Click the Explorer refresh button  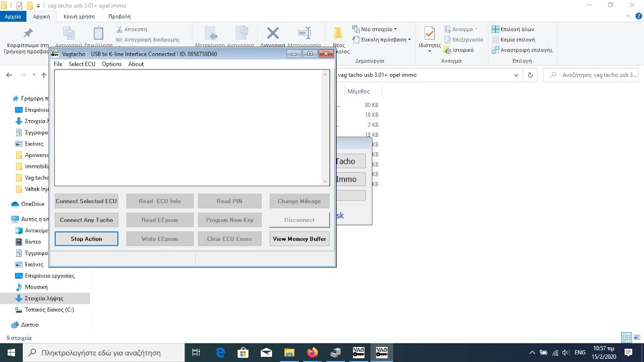tap(530, 75)
